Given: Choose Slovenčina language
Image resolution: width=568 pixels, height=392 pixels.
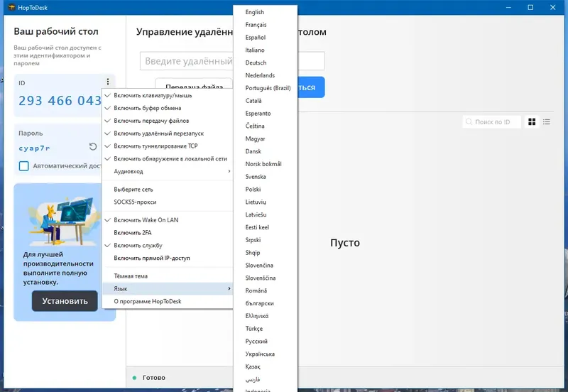Looking at the screenshot, I should [265, 266].
